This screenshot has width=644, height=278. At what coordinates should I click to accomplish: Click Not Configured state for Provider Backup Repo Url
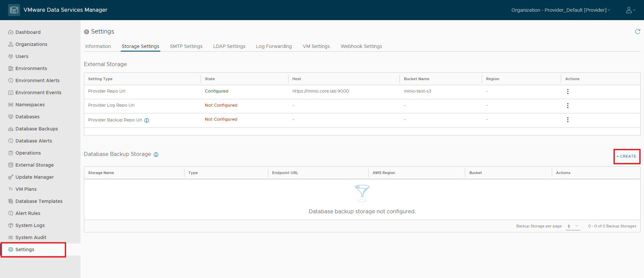(x=221, y=119)
